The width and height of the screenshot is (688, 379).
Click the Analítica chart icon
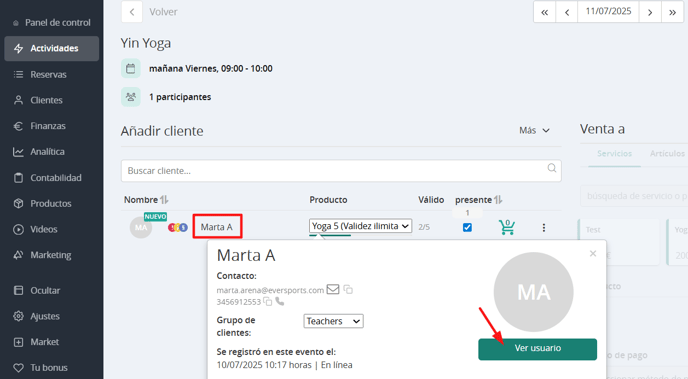pyautogui.click(x=18, y=152)
